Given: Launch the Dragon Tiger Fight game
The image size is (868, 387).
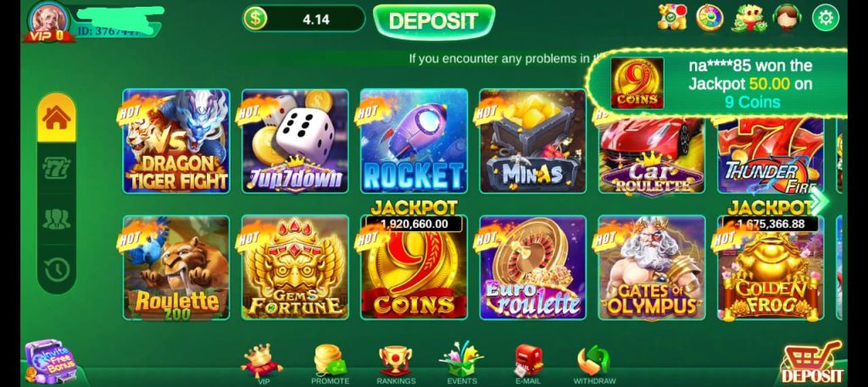Looking at the screenshot, I should [176, 141].
